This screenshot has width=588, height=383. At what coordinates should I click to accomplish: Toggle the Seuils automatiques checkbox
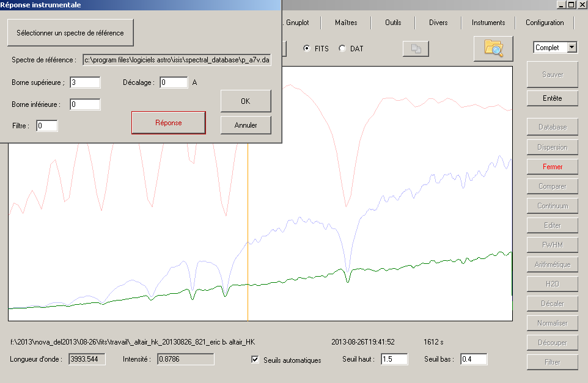255,360
